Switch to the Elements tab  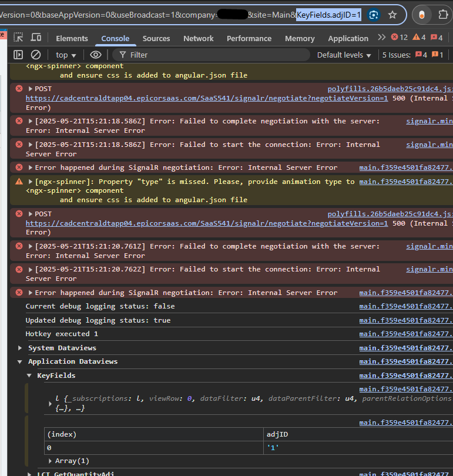72,38
